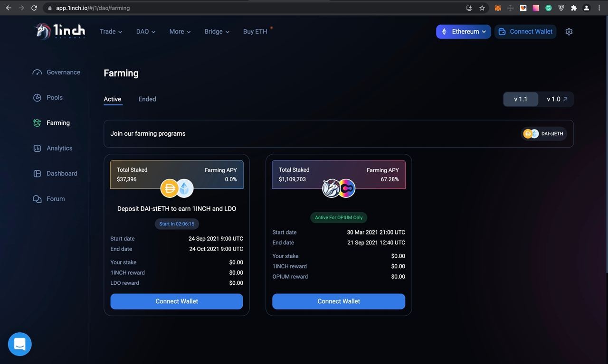Click '24 Oct 2021 9:00 UTC' end date
The width and height of the screenshot is (608, 364).
coord(216,249)
